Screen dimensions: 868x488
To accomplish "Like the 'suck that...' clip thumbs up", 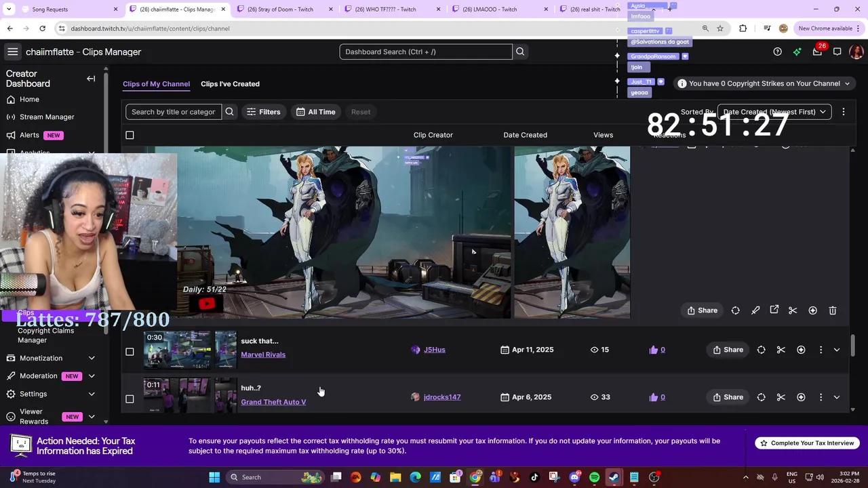I will click(x=654, y=350).
